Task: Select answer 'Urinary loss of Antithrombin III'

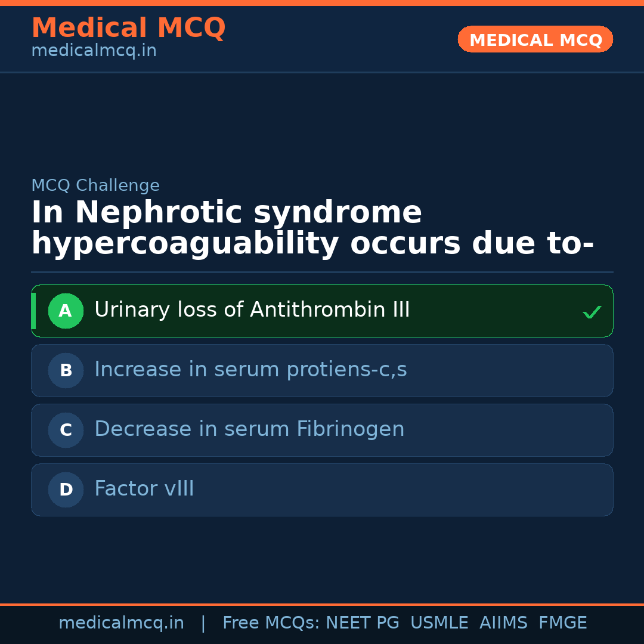Action: pos(252,310)
